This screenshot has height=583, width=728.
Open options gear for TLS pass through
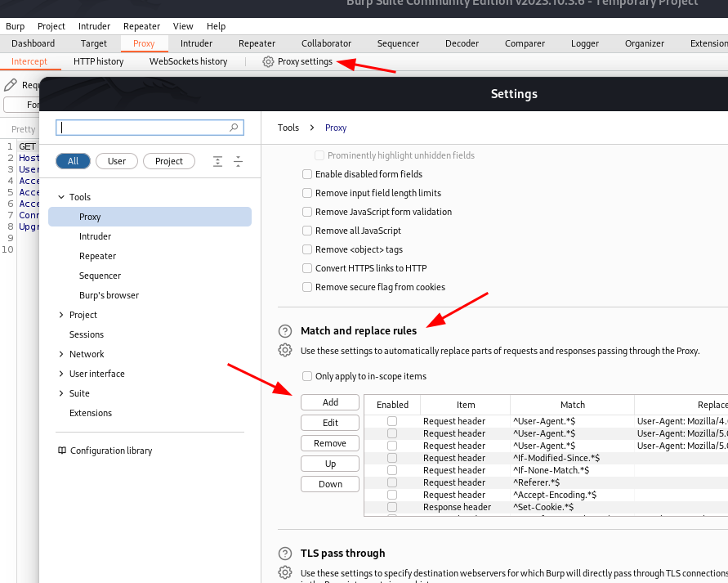coord(285,572)
